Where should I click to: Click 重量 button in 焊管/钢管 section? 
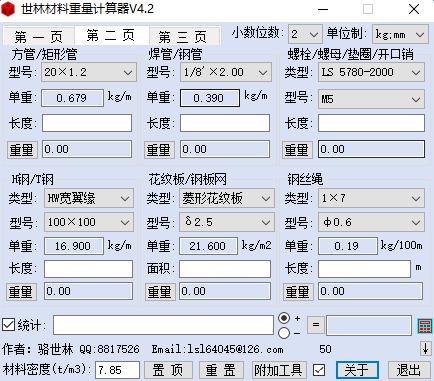tap(159, 149)
